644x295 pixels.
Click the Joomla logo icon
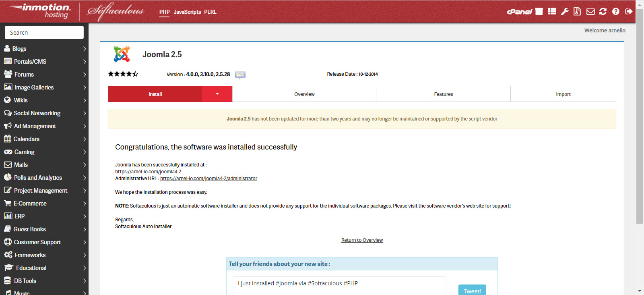122,54
